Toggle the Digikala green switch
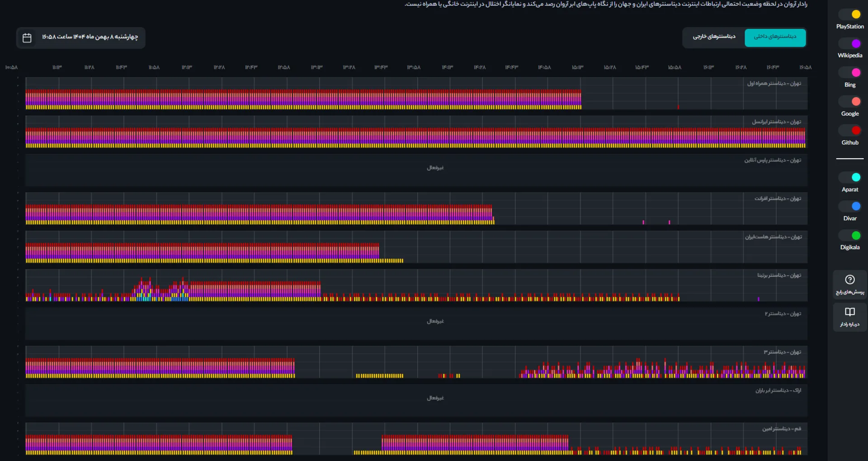This screenshot has width=868, height=461. click(850, 235)
